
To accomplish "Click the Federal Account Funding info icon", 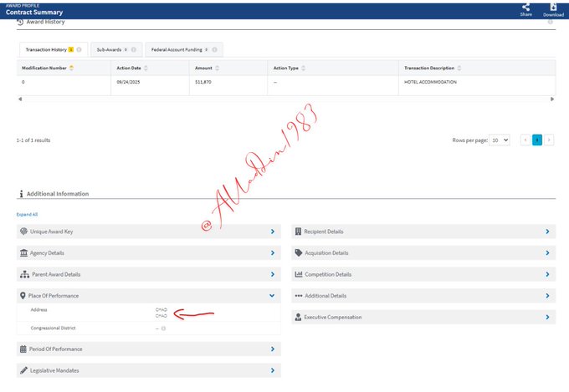I will (214, 49).
